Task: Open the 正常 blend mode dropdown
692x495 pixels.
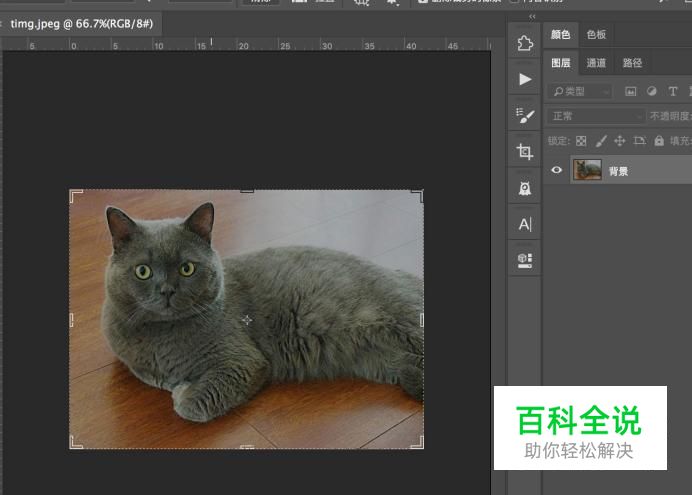Action: coord(596,116)
